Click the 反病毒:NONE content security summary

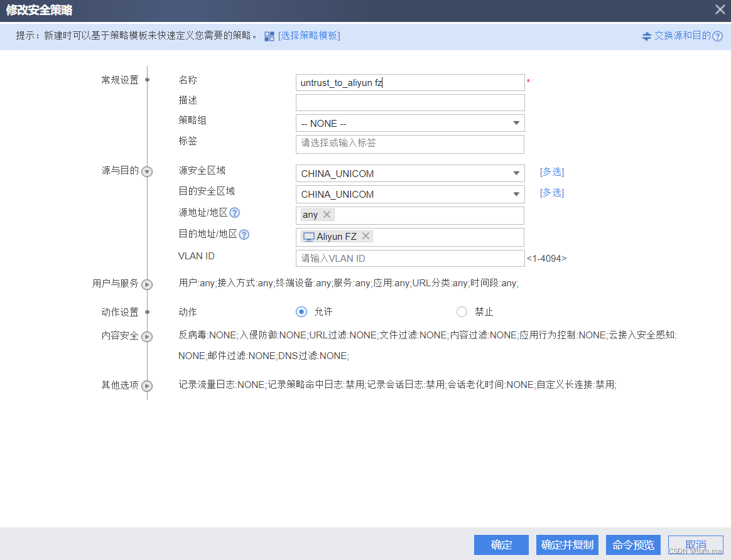[428, 345]
